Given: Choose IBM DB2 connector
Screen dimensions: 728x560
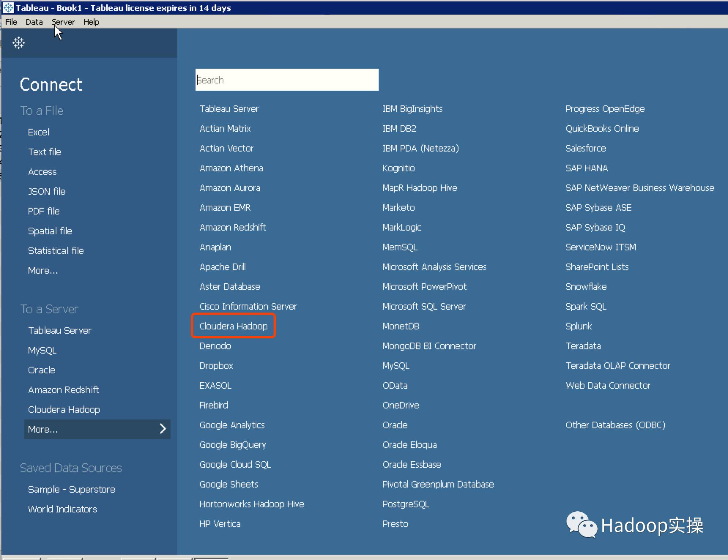Looking at the screenshot, I should point(400,128).
